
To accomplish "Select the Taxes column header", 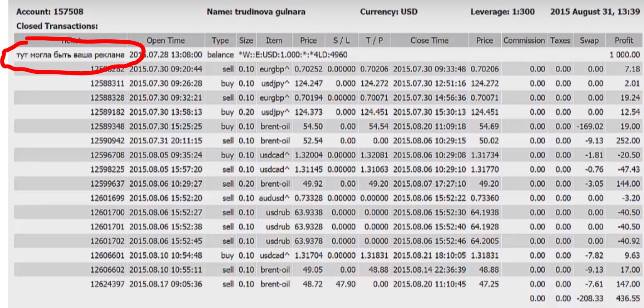I will (560, 41).
